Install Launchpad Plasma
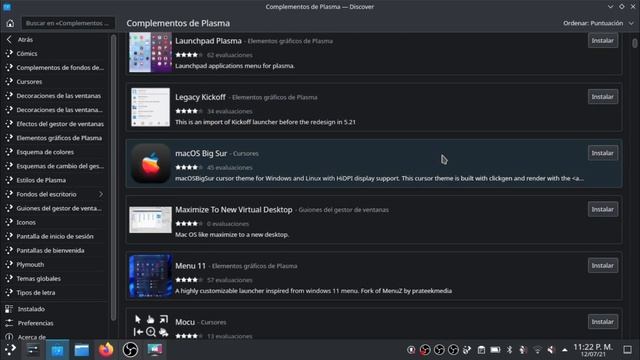The height and width of the screenshot is (360, 640). click(602, 41)
